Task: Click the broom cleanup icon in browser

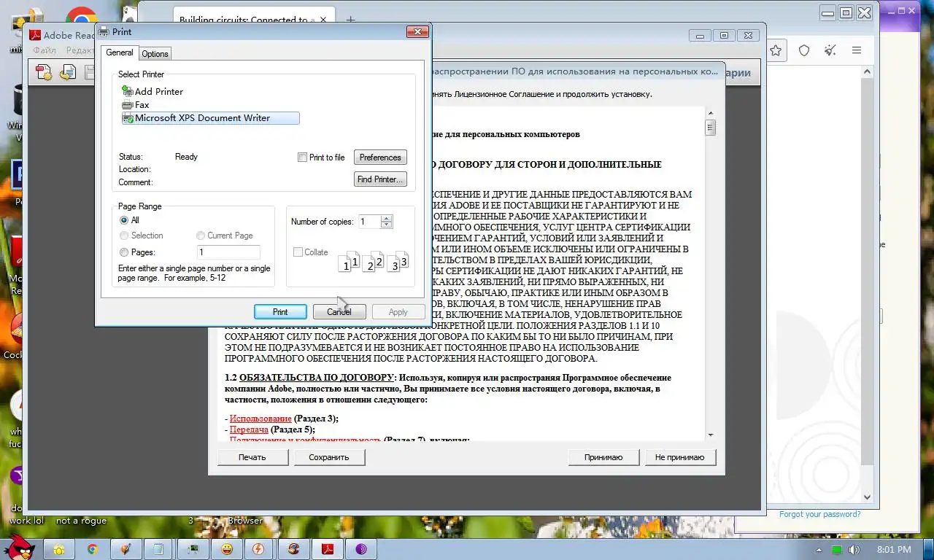Action: coord(830,50)
